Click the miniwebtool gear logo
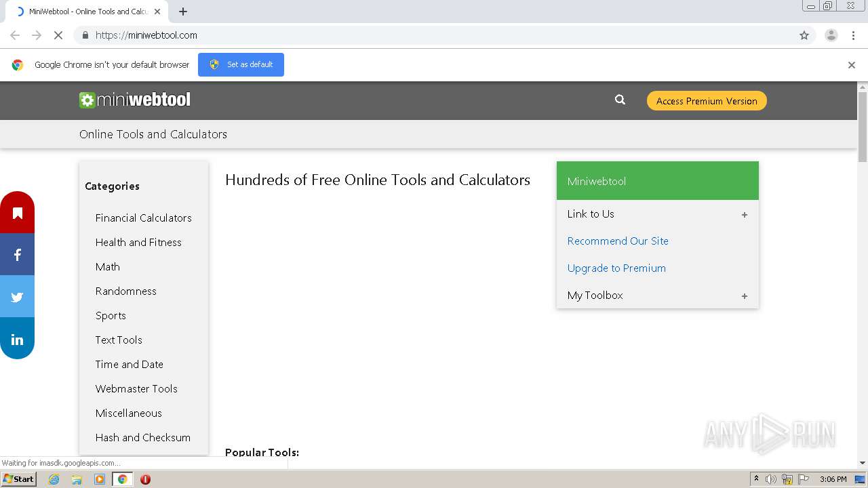This screenshot has width=868, height=488. point(135,100)
